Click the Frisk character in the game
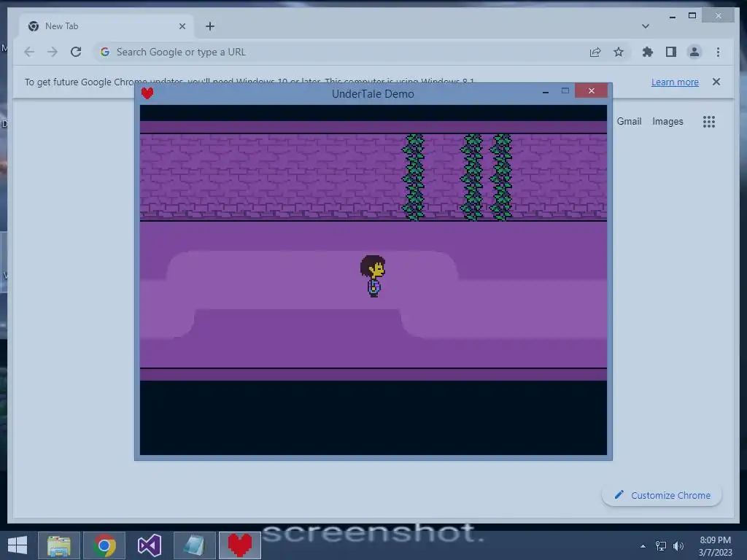The width and height of the screenshot is (747, 560). point(373,276)
